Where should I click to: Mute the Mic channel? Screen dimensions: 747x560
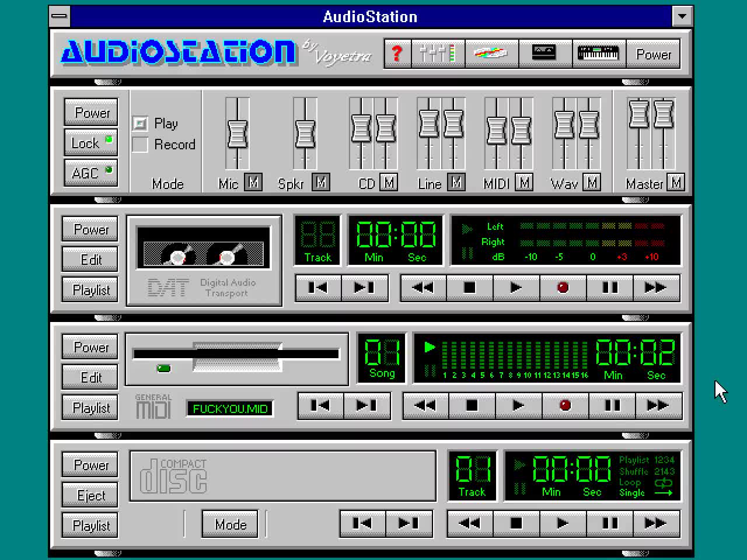click(253, 183)
